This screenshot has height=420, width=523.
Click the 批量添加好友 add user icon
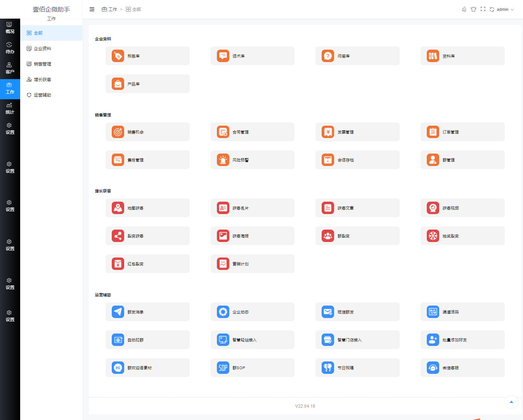point(433,340)
